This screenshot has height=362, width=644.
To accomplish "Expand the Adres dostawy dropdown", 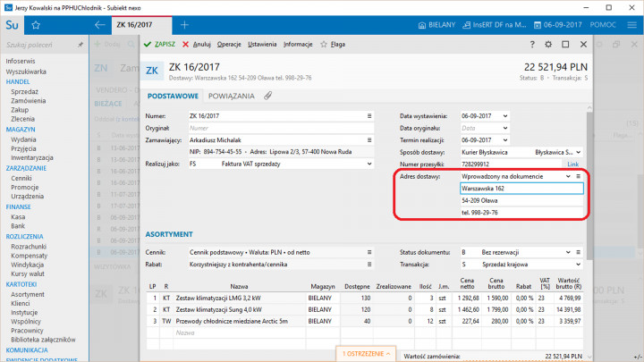I will coord(567,177).
